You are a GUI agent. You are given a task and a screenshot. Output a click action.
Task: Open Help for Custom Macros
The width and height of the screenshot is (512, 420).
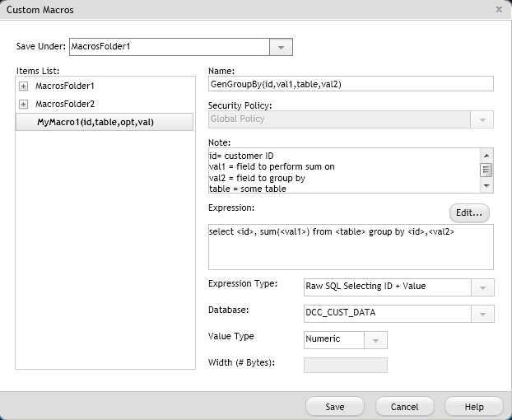(x=474, y=407)
